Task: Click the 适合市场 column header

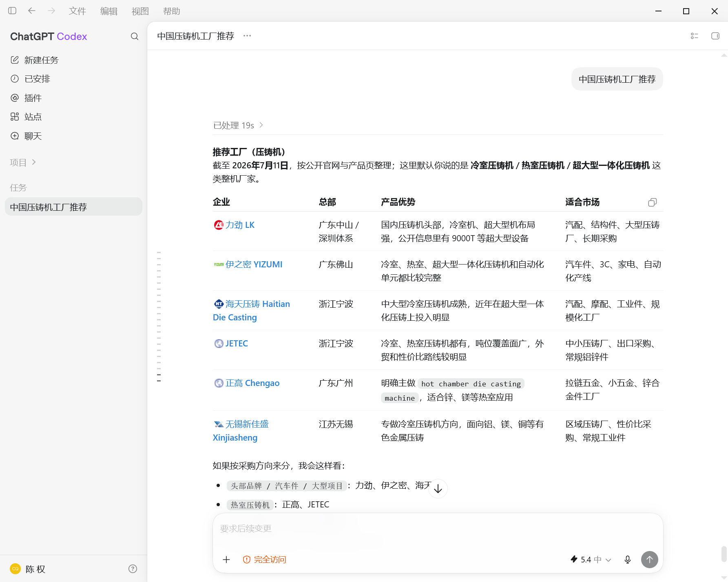Action: click(x=582, y=202)
